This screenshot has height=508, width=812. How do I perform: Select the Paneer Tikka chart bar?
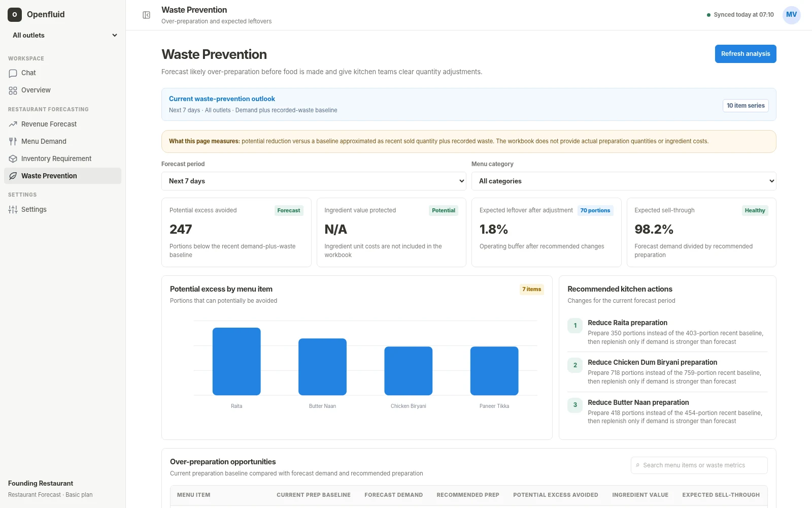coord(494,371)
